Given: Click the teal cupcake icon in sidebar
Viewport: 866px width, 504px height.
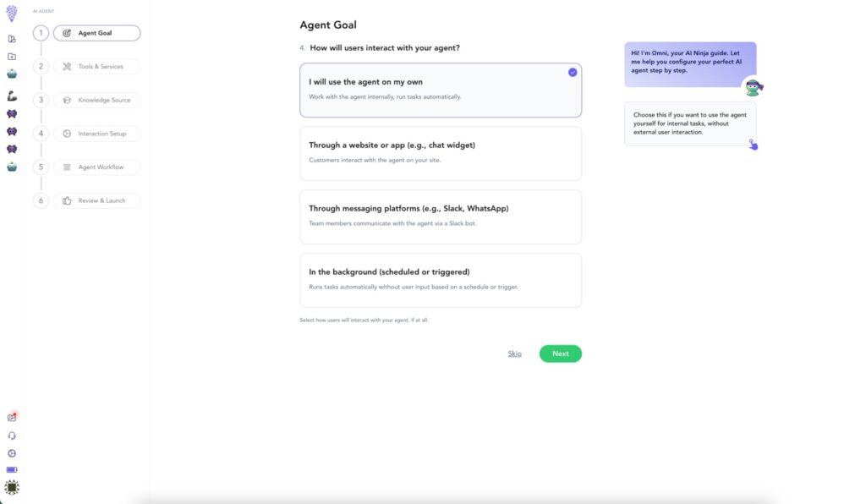Looking at the screenshot, I should click(x=11, y=73).
